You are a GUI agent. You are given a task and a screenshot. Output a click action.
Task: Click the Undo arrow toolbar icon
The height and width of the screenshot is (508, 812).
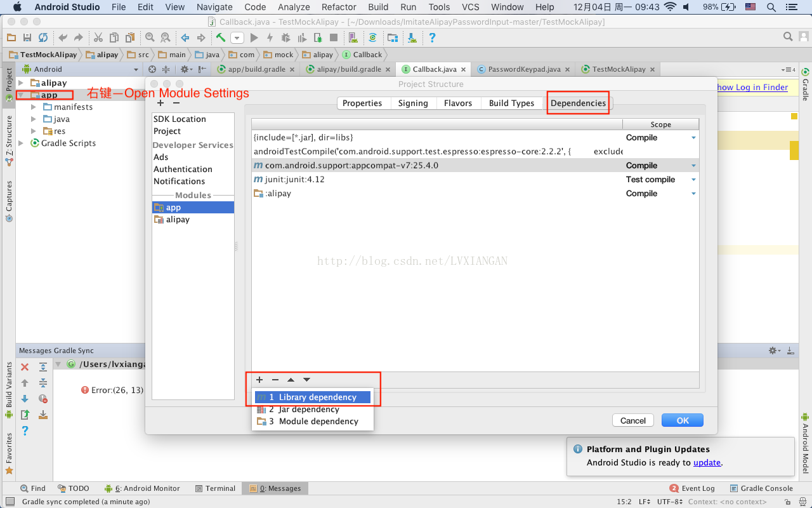[63, 38]
